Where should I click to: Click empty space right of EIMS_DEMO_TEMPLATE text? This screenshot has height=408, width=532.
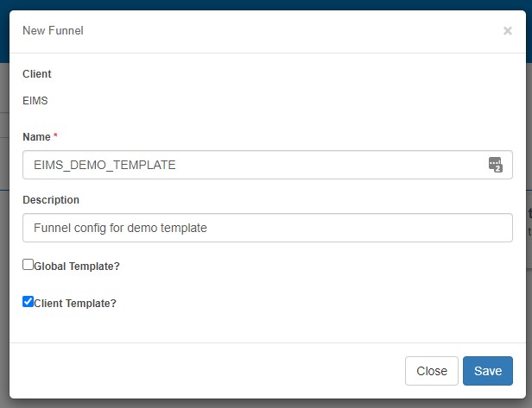pos(329,165)
